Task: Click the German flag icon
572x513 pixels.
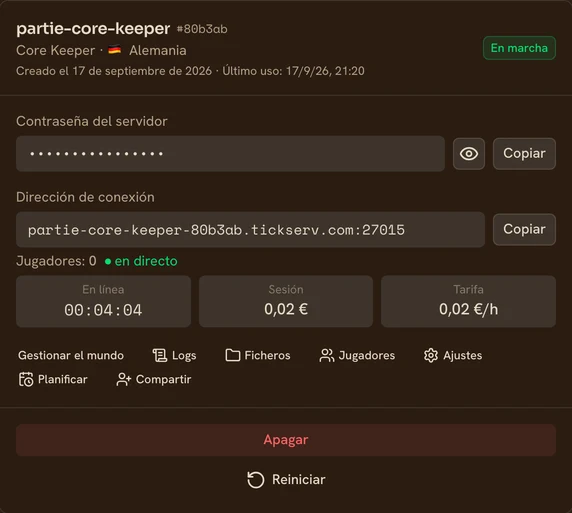Action: coord(115,50)
